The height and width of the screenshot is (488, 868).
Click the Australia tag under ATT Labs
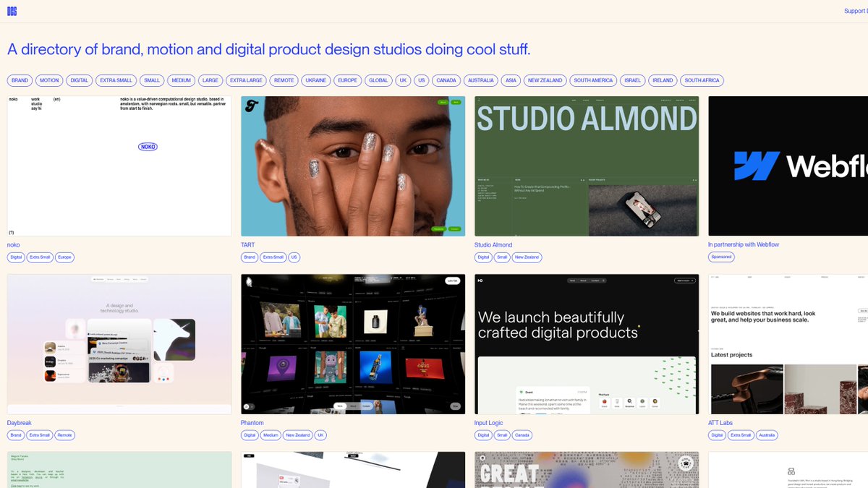point(767,435)
